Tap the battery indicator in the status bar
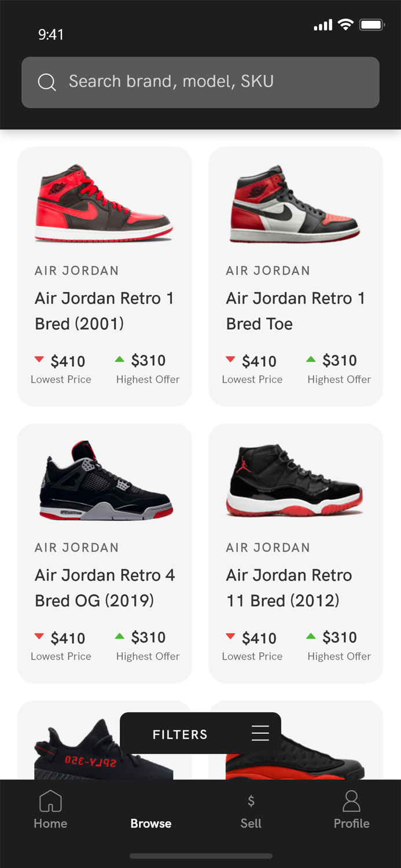Screen dimensions: 401x868 tap(372, 25)
